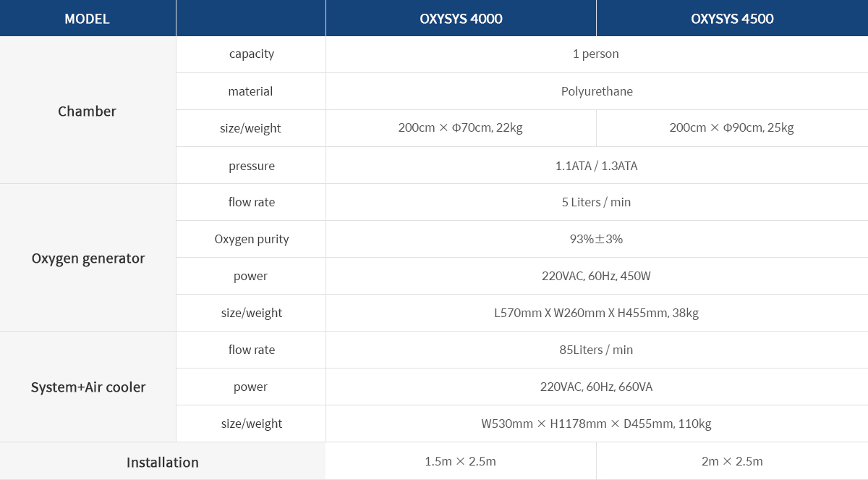868x480 pixels.
Task: Click the 200cm × Φ70cm, 22kg cell
Action: click(461, 128)
